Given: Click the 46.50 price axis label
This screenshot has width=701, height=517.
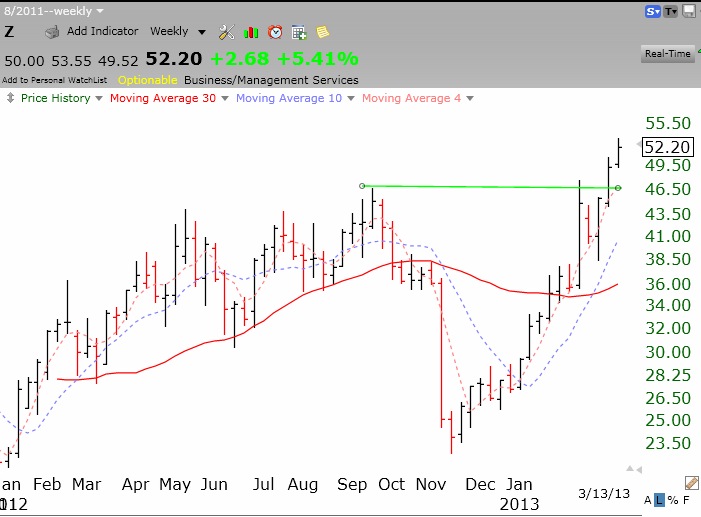Looking at the screenshot, I should pyautogui.click(x=668, y=189).
